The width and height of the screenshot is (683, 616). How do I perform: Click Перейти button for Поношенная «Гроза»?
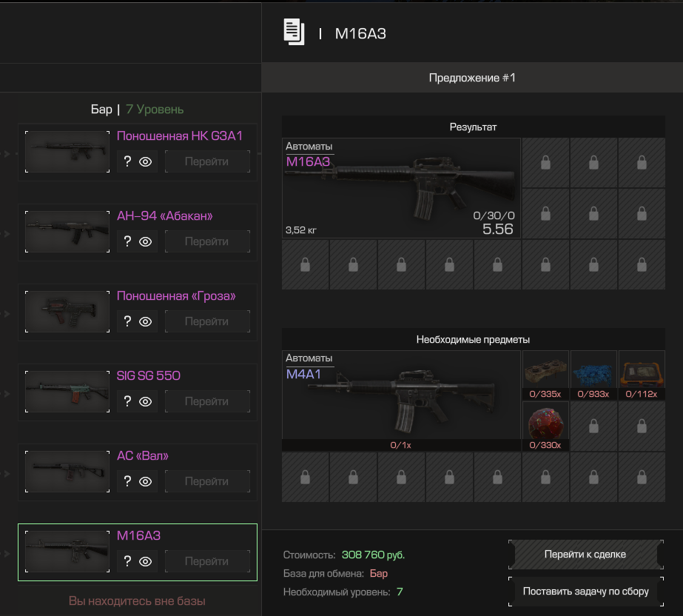point(207,321)
